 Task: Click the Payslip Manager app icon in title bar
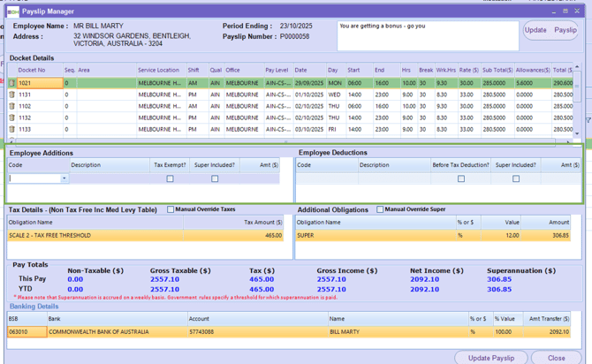tap(12, 11)
